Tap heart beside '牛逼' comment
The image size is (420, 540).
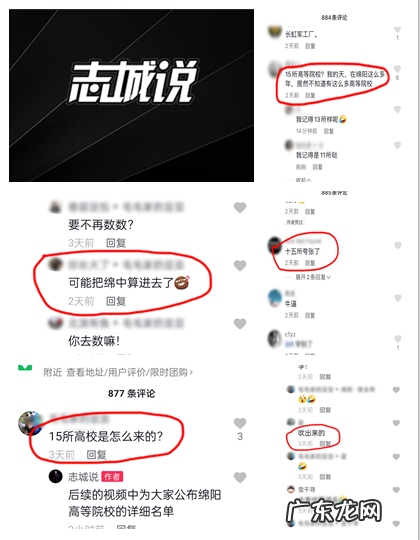(x=398, y=298)
